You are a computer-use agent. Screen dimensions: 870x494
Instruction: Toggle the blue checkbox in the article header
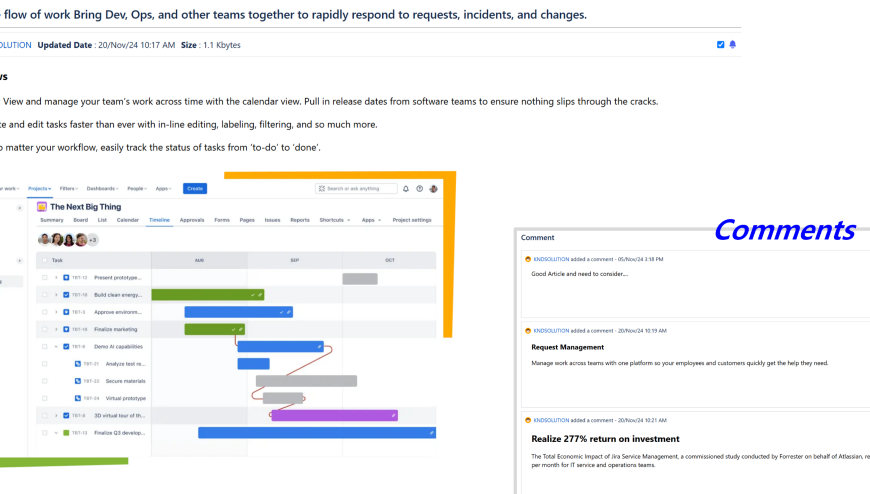point(721,45)
